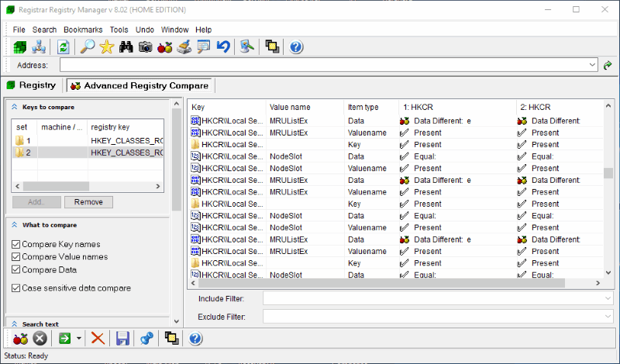Toggle Case sensitive data compare checkbox
This screenshot has width=620, height=364.
click(15, 288)
